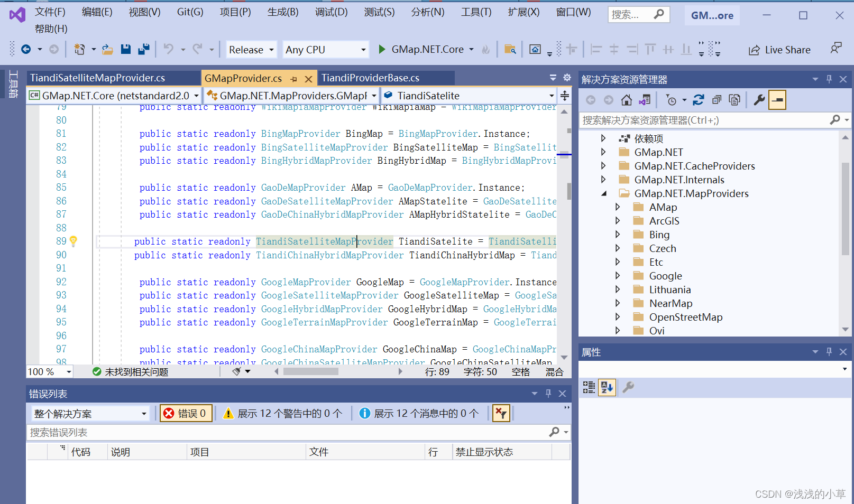Click the switch views icon in Solution Explorer
This screenshot has width=854, height=504.
(x=645, y=100)
